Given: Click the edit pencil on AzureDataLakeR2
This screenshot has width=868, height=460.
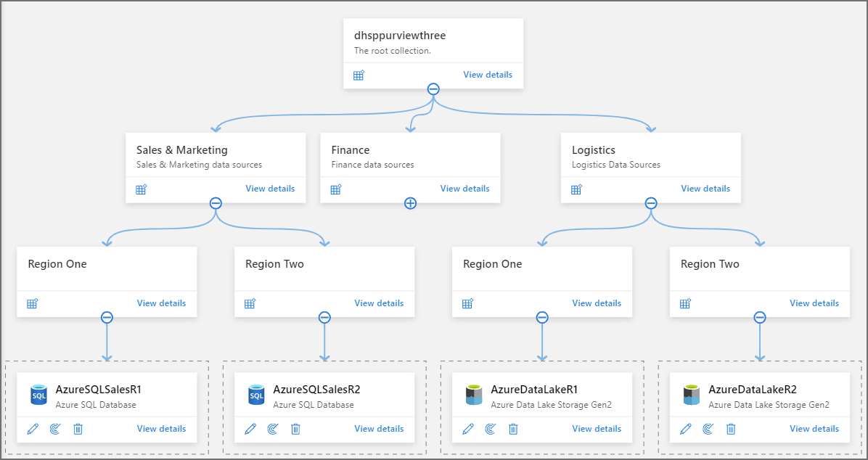Looking at the screenshot, I should tap(685, 429).
